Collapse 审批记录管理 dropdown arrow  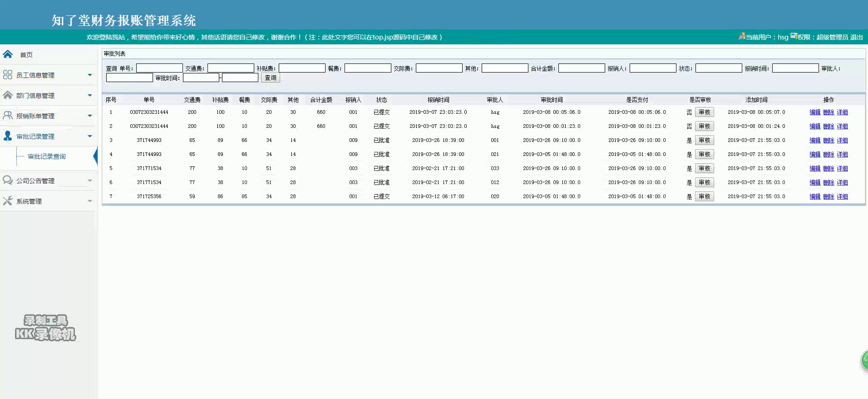(90, 136)
